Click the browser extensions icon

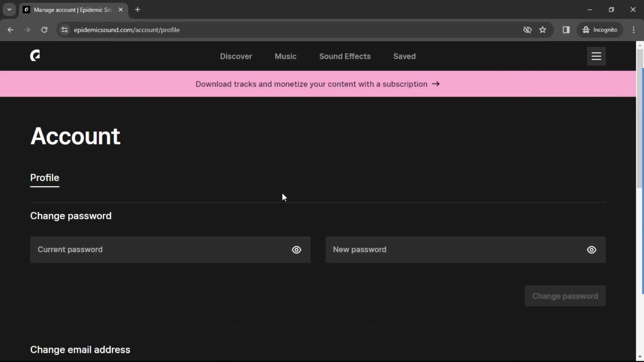coord(566,29)
